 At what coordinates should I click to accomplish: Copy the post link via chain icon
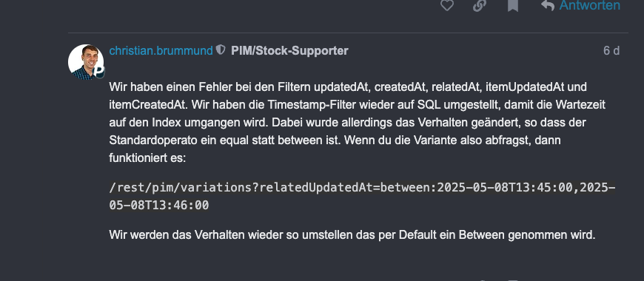(480, 5)
